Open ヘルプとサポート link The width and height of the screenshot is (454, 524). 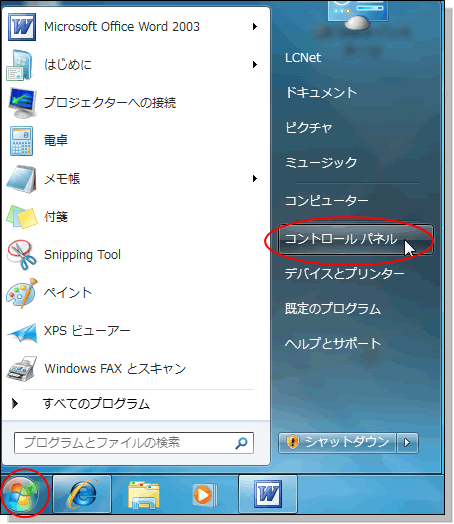[x=333, y=343]
